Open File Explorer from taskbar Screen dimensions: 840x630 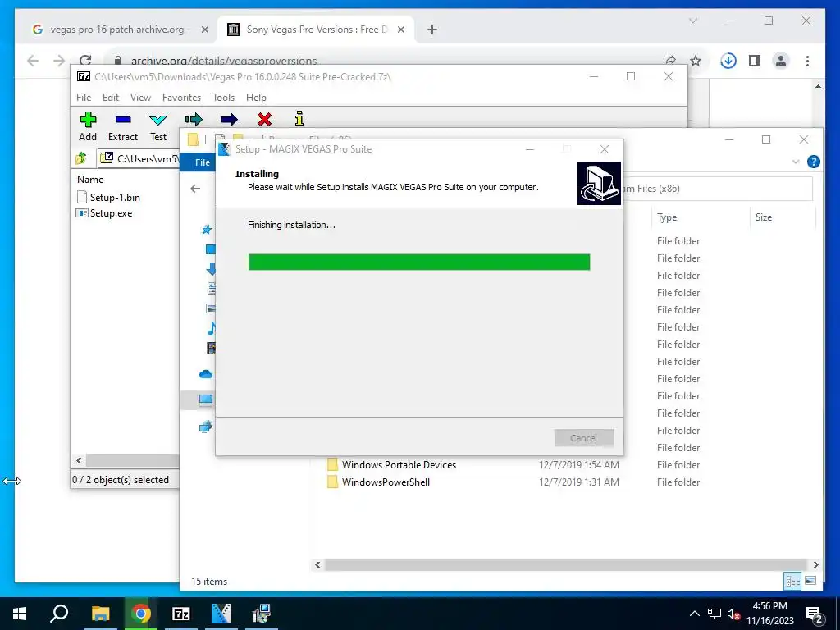pyautogui.click(x=100, y=614)
